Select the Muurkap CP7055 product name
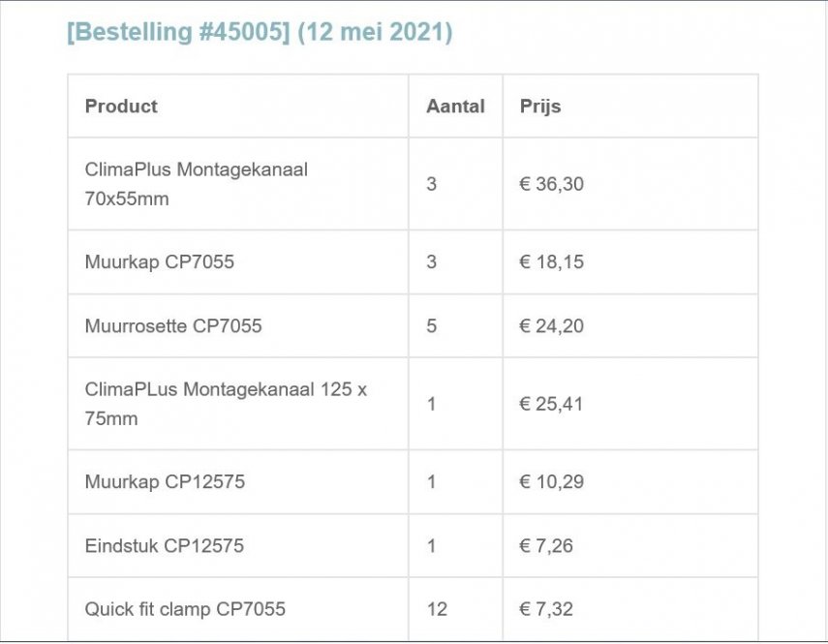Viewport: 828px width, 644px height. pos(159,262)
